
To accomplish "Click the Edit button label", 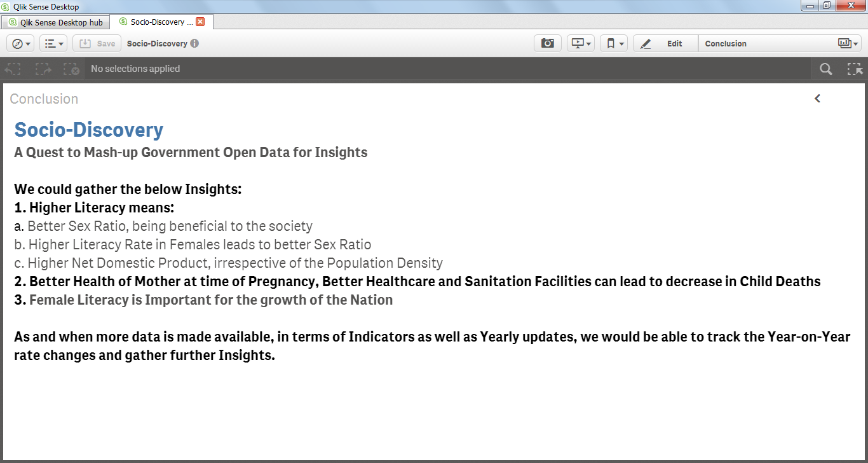I will point(674,44).
